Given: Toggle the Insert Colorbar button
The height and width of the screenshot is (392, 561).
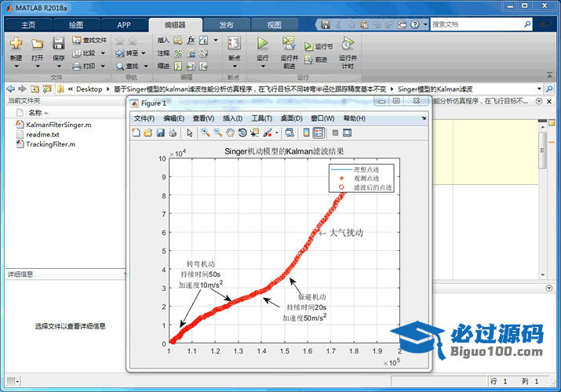Looking at the screenshot, I should click(x=307, y=132).
